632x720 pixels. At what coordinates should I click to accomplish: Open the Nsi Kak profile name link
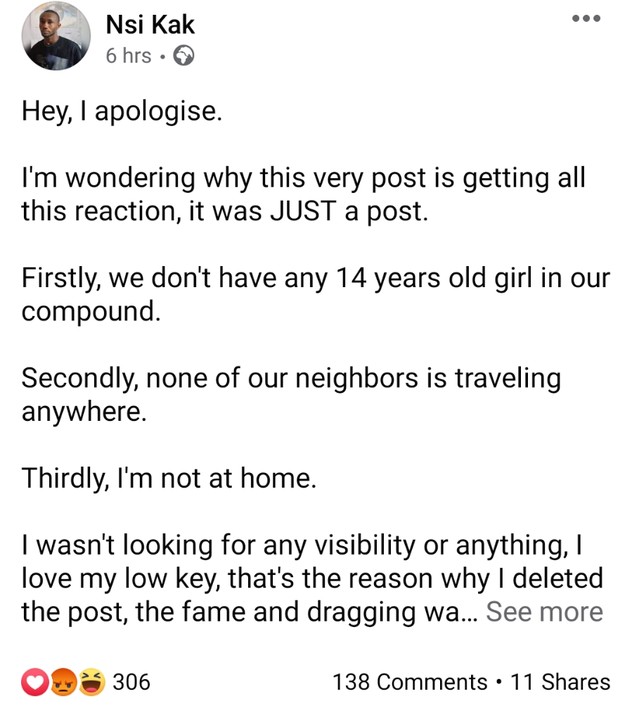(x=150, y=24)
